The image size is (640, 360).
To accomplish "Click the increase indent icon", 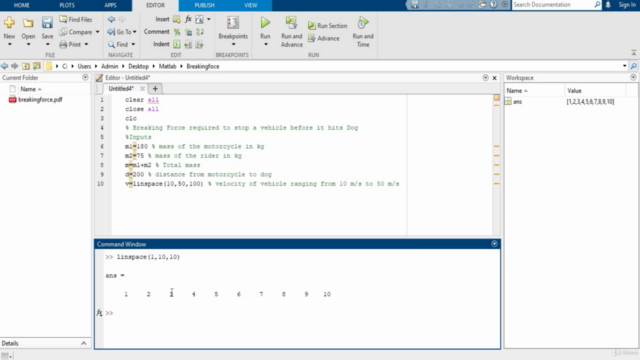I will click(188, 44).
